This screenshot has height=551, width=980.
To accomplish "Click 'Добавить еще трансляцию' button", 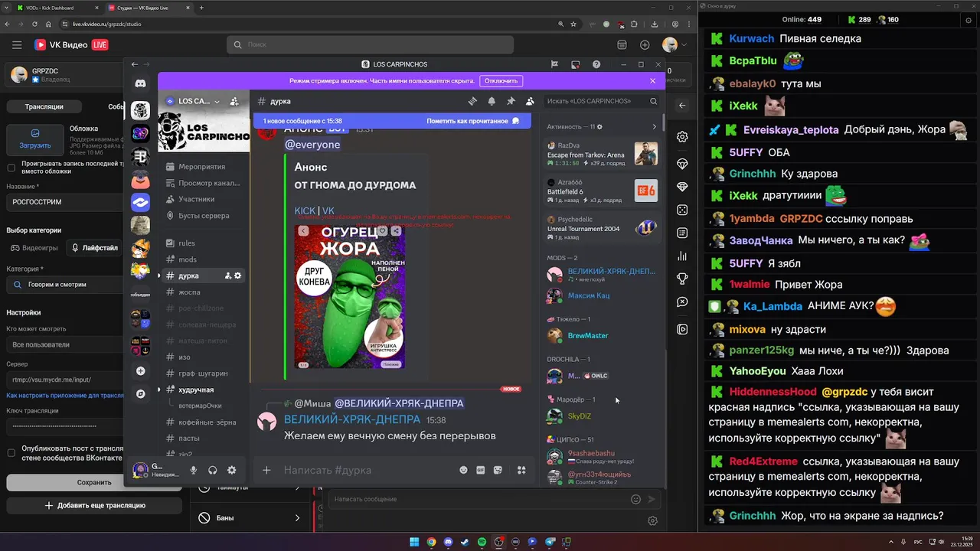I will pyautogui.click(x=94, y=505).
